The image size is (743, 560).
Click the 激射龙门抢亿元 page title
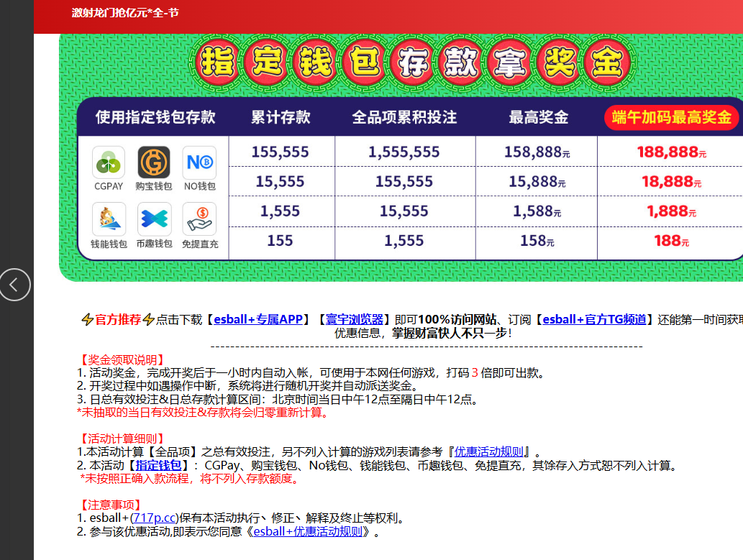click(x=125, y=13)
